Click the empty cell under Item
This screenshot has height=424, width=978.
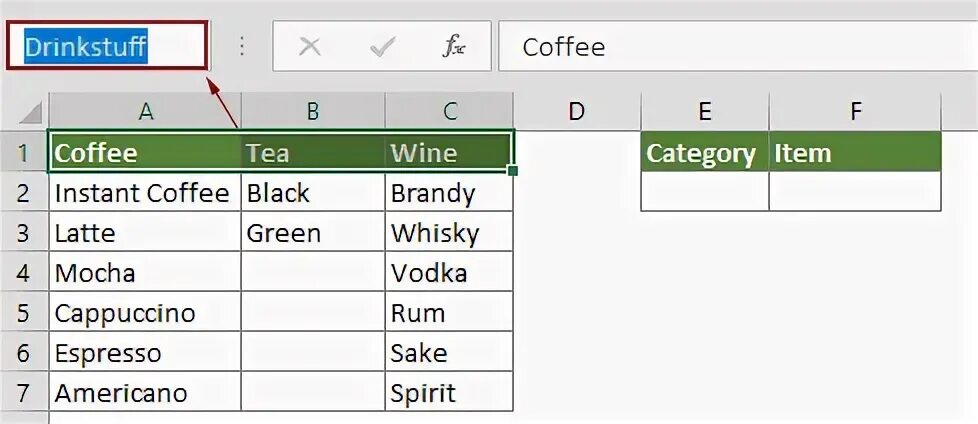pos(855,192)
